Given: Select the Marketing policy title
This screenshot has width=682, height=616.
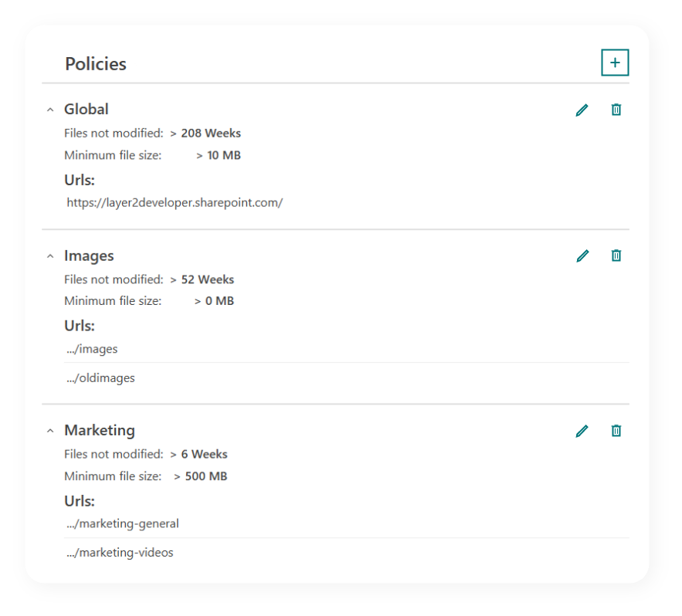Looking at the screenshot, I should [100, 430].
